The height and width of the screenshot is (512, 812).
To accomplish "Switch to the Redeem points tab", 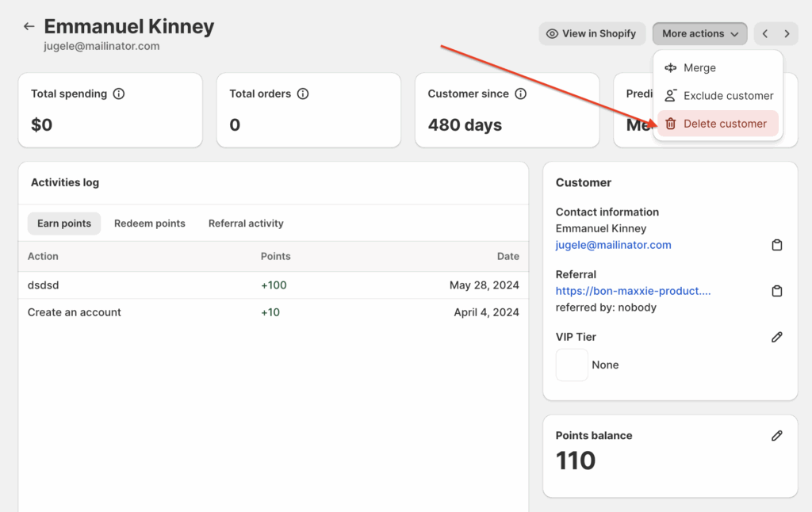I will 149,224.
